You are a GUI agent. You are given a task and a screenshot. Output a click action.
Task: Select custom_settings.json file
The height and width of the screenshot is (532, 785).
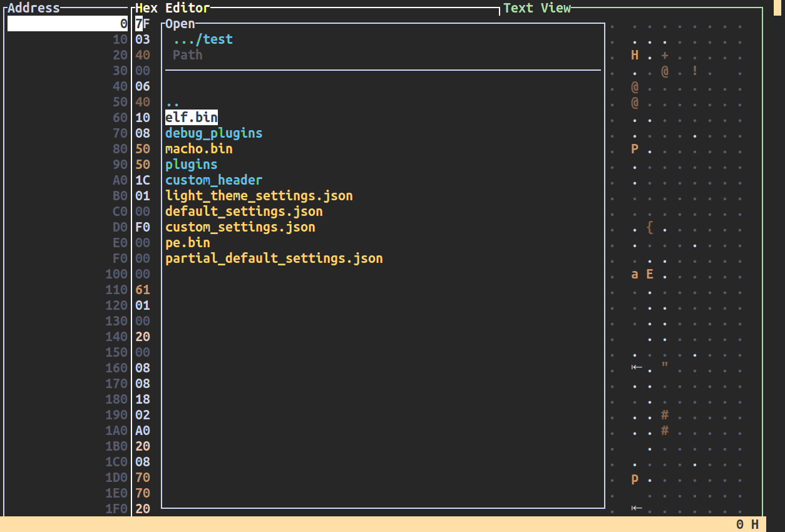click(x=240, y=227)
